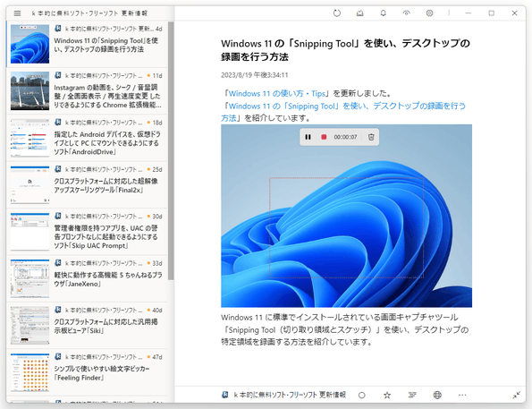Click the Siki entry thumbnail
Viewport: 532px width, 409px height.
pyautogui.click(x=30, y=326)
